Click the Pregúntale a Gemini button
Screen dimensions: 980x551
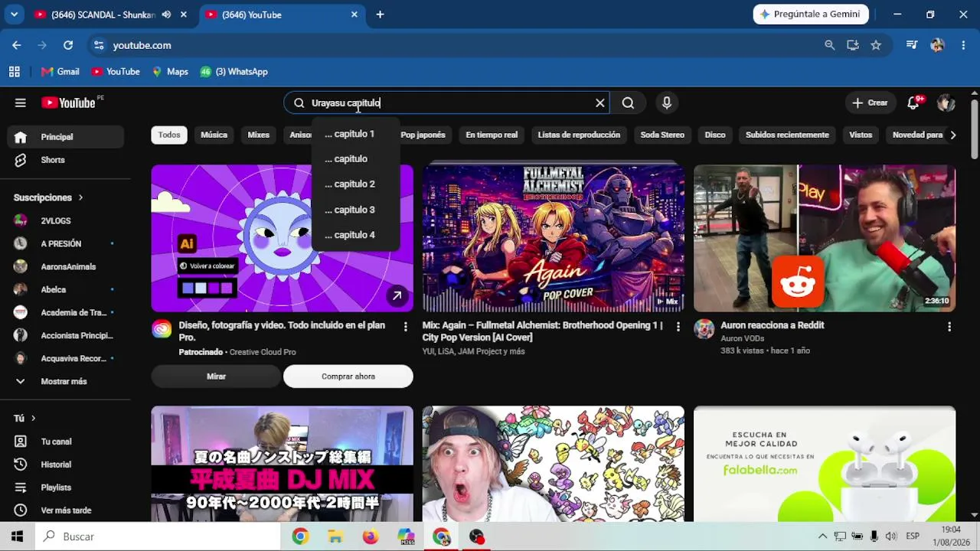(811, 15)
